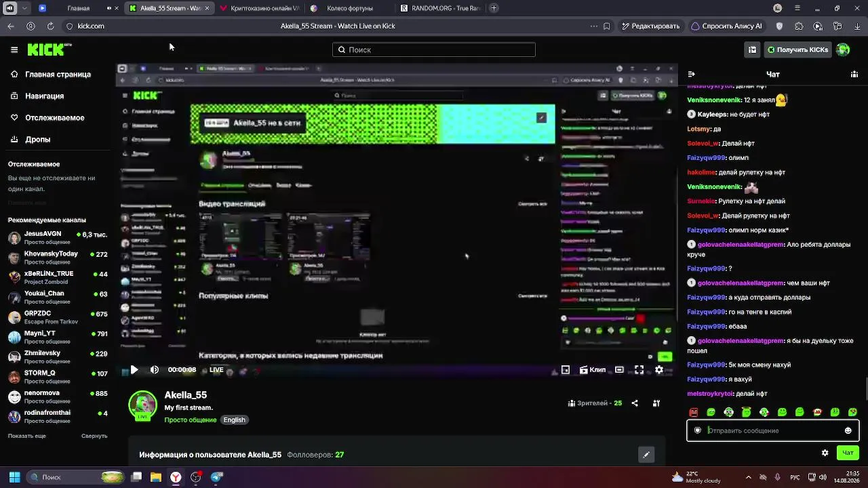Click the Kick search field
The width and height of the screenshot is (868, 488).
(434, 49)
